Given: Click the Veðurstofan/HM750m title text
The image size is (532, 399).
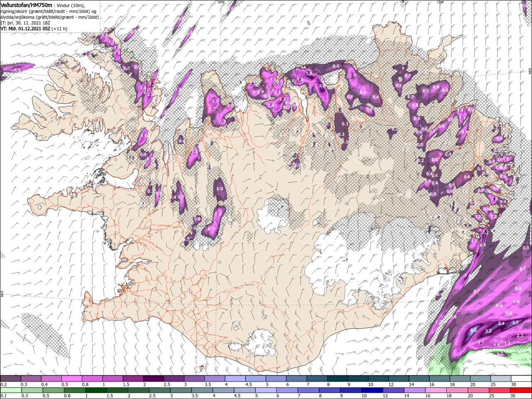Looking at the screenshot, I should click(x=26, y=5).
